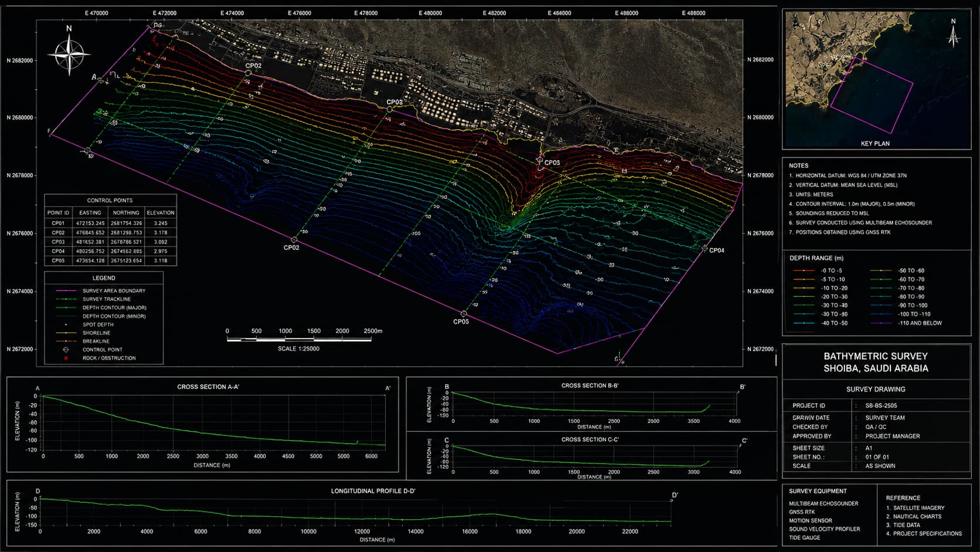Click the 'AS SHOWN' scale value
The image size is (980, 552).
pyautogui.click(x=880, y=466)
